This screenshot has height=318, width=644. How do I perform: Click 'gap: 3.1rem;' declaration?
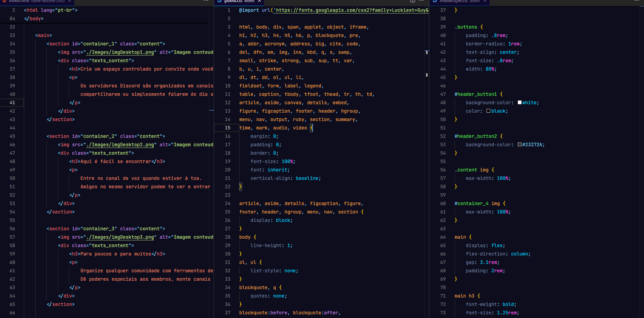coord(483,262)
